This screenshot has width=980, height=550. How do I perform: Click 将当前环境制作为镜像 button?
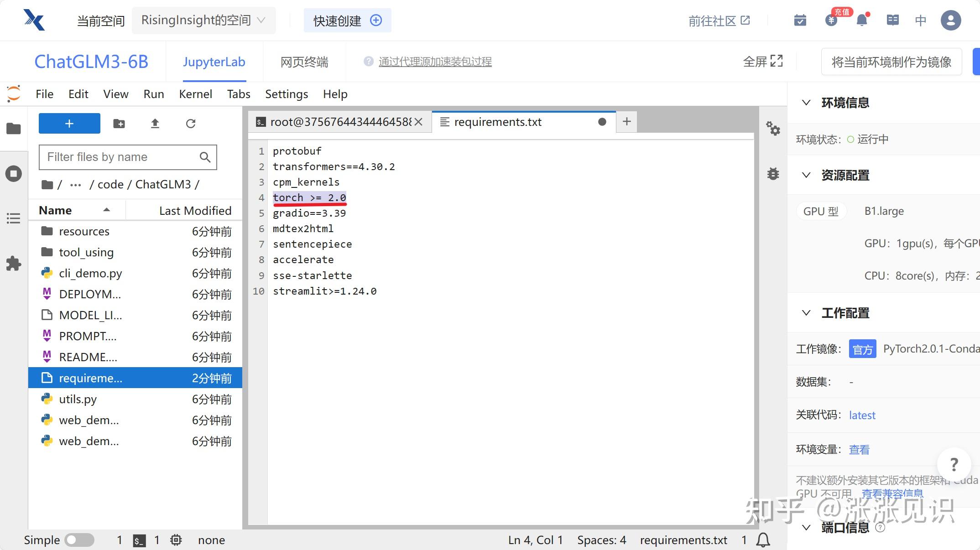point(891,62)
